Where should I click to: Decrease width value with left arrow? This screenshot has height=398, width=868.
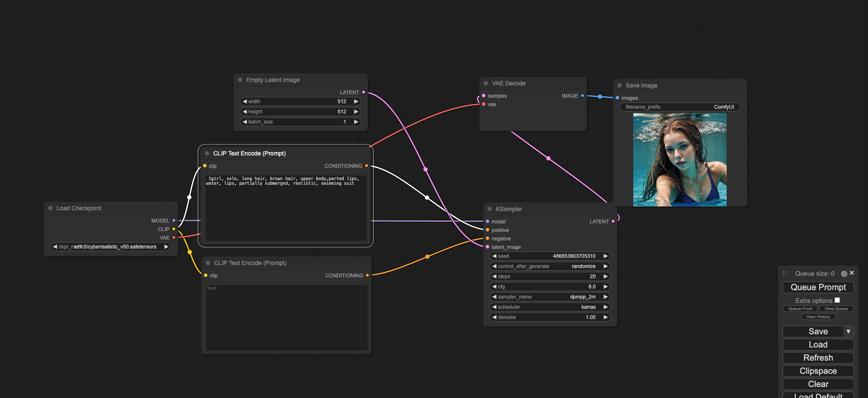coord(244,102)
